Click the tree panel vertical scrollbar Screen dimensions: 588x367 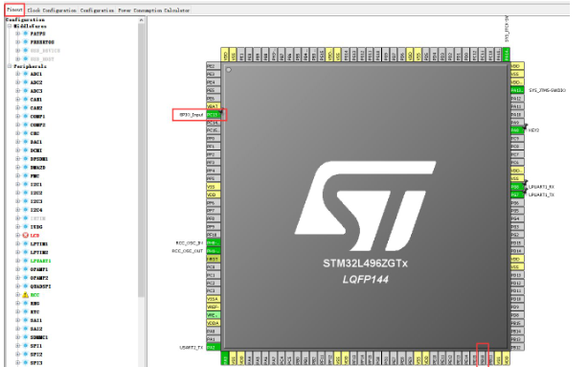point(142,161)
